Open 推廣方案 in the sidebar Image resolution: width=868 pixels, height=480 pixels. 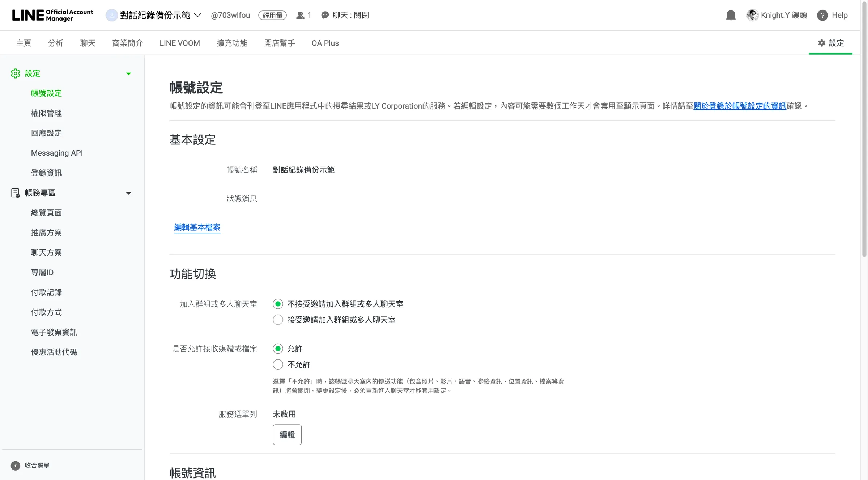click(46, 233)
